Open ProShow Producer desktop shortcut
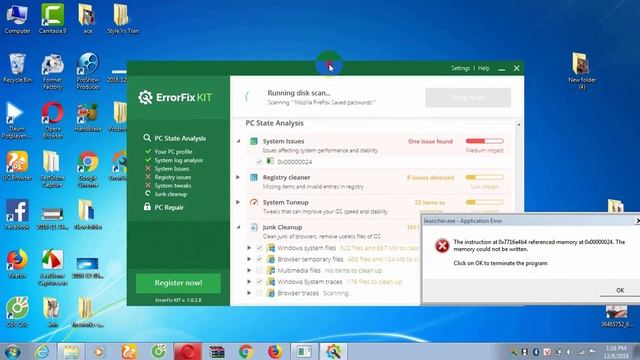This screenshot has width=640, height=360. click(88, 71)
